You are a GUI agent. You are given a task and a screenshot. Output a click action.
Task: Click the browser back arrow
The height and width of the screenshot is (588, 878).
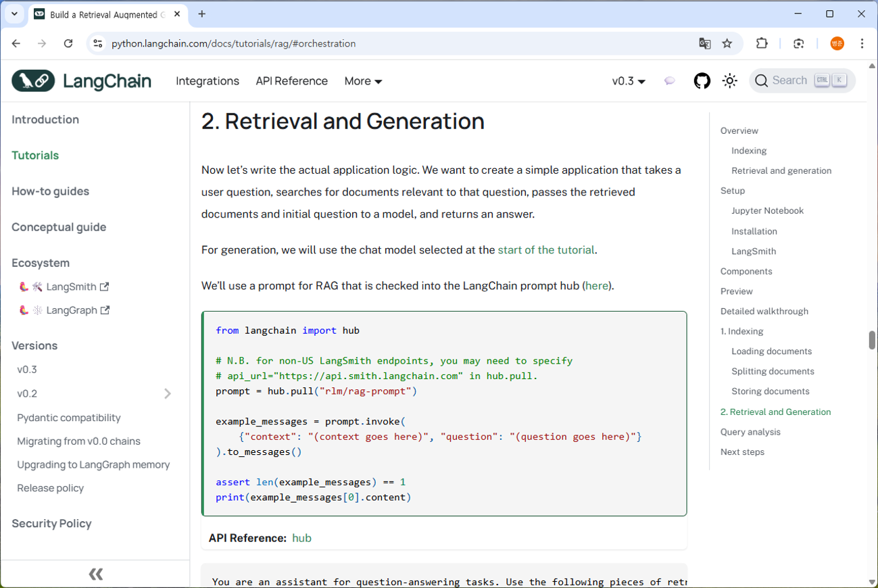pyautogui.click(x=16, y=43)
